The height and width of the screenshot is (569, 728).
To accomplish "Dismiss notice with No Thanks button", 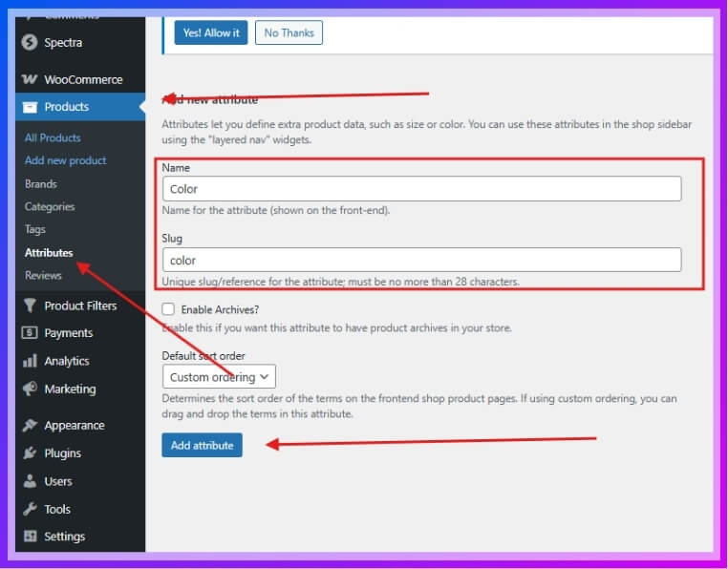I will [x=289, y=32].
